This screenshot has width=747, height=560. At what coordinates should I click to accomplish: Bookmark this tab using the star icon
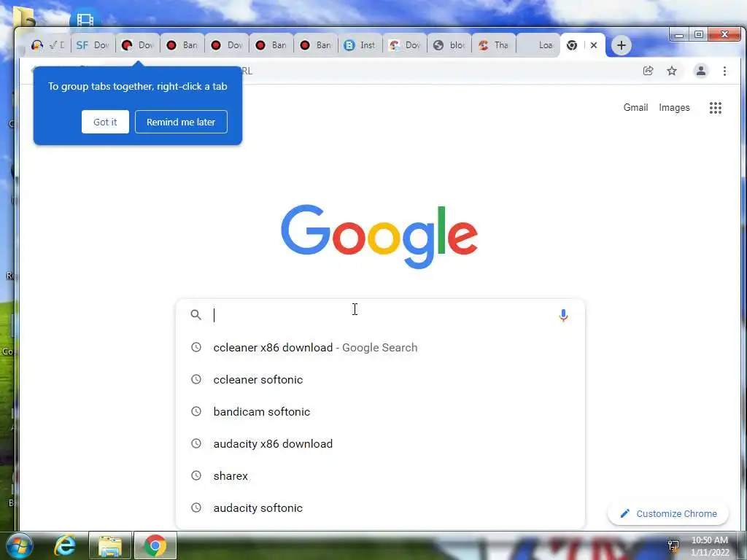(x=672, y=71)
